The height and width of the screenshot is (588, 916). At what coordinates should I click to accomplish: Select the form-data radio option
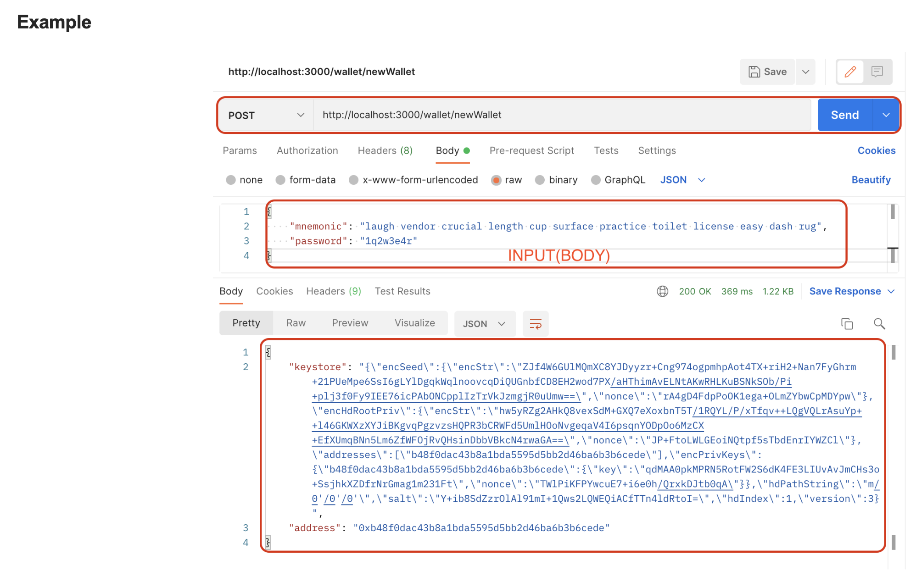pyautogui.click(x=280, y=180)
